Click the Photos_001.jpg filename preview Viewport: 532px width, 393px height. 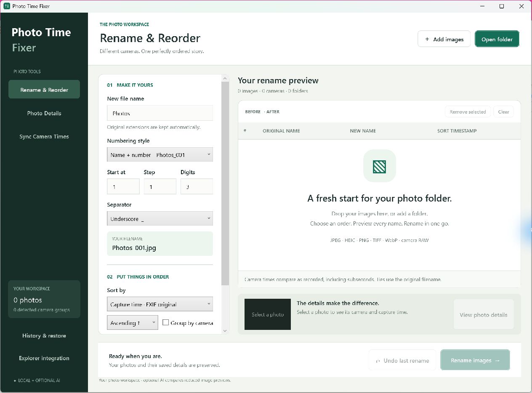160,244
